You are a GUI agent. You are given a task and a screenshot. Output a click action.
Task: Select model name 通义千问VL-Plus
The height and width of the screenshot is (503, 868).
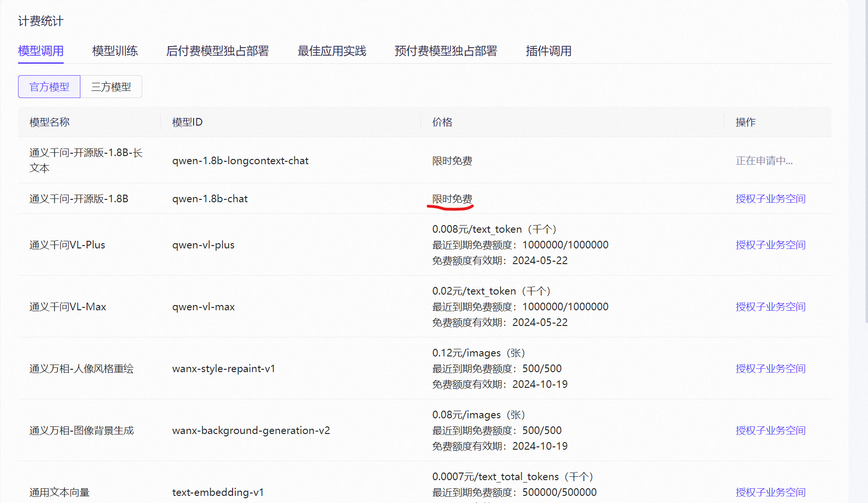(67, 245)
